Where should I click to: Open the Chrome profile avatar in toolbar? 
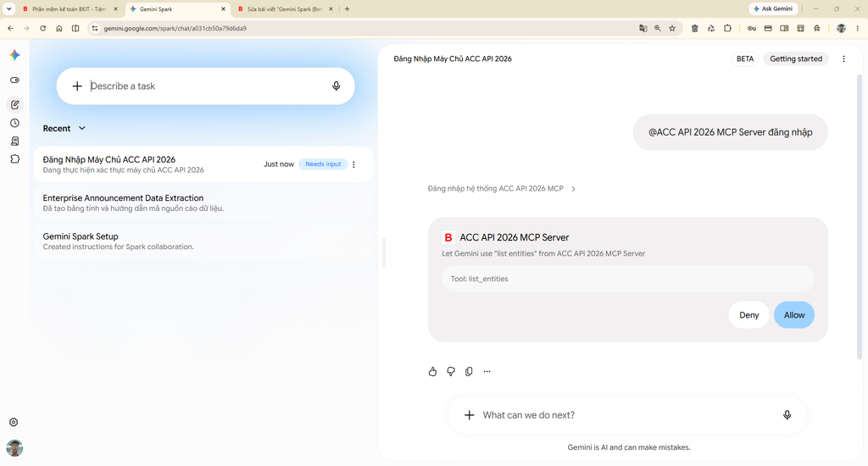pyautogui.click(x=841, y=28)
